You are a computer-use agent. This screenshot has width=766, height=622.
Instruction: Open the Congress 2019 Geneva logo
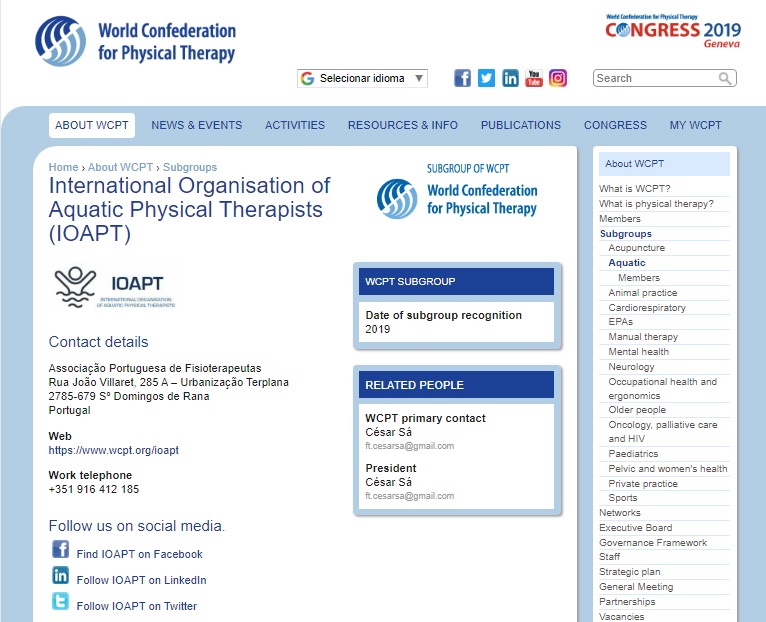[673, 31]
